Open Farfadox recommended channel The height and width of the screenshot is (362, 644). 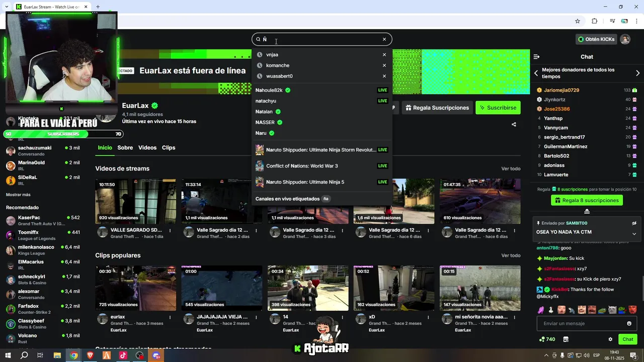click(43, 309)
